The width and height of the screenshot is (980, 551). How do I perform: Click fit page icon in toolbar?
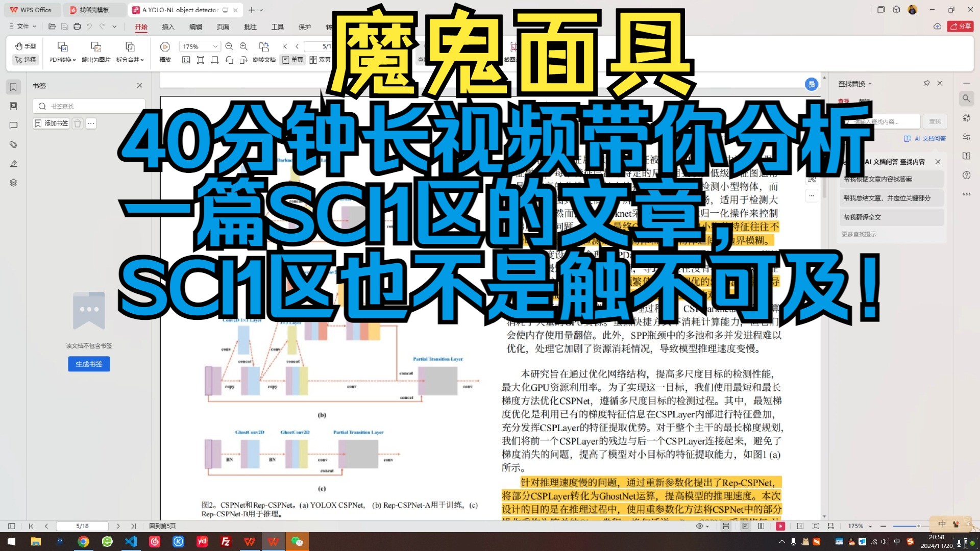pyautogui.click(x=201, y=60)
